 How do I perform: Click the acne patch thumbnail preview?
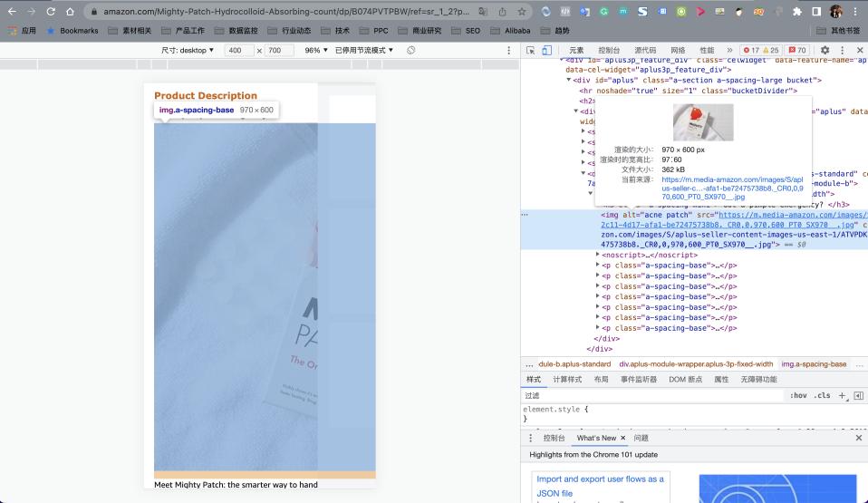703,122
